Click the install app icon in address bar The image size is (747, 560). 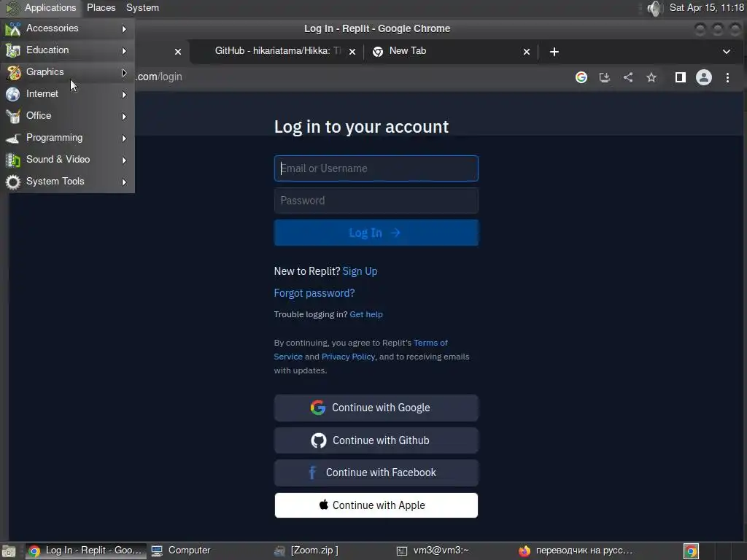pos(605,77)
